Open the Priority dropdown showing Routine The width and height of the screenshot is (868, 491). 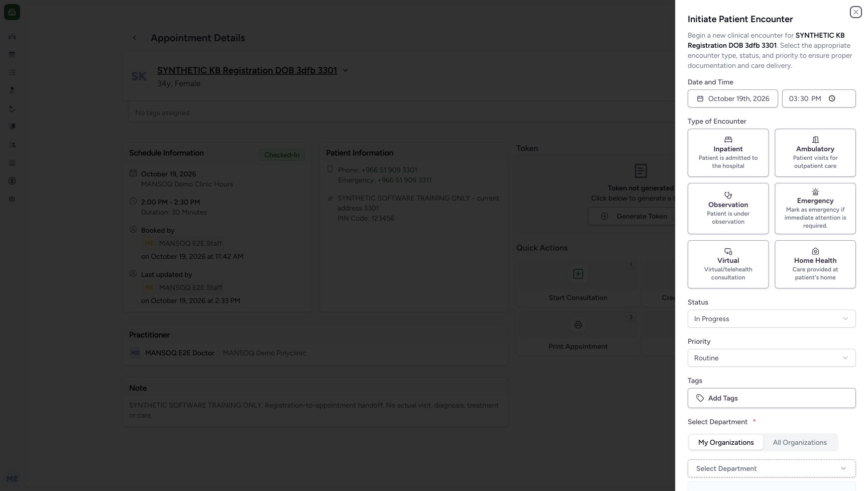coord(771,358)
